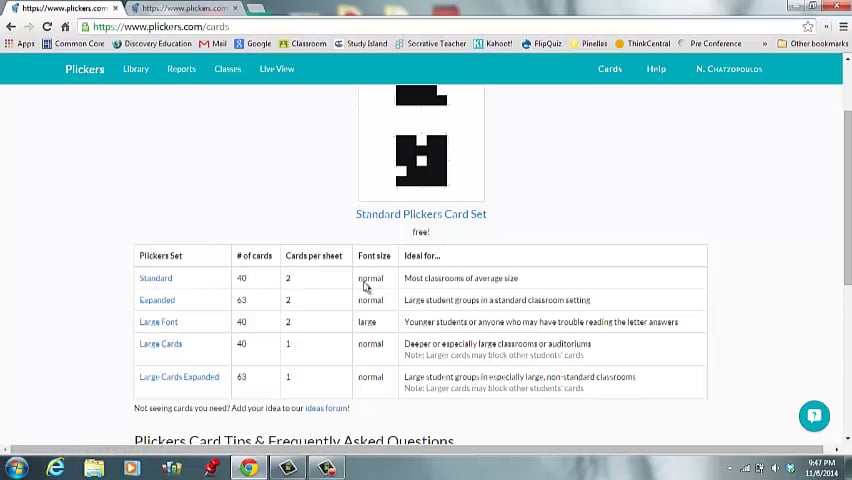
Task: Open the ThinkCentral bookmark
Action: pyautogui.click(x=643, y=43)
